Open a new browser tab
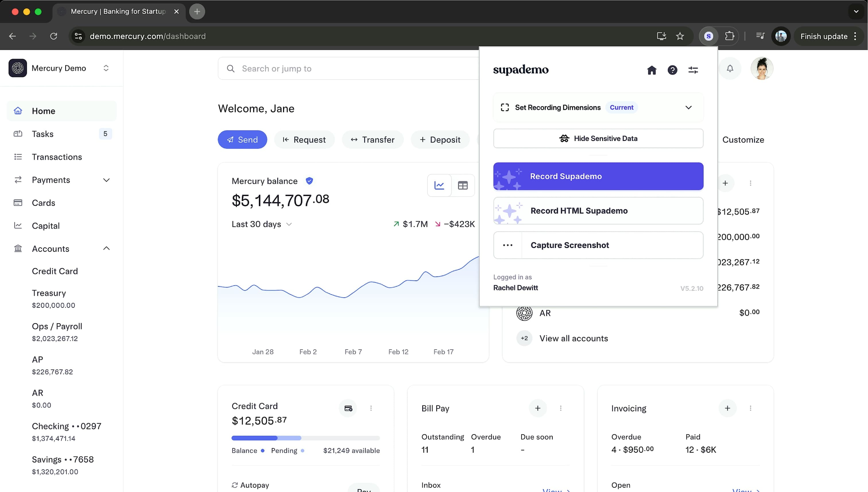 (x=197, y=11)
